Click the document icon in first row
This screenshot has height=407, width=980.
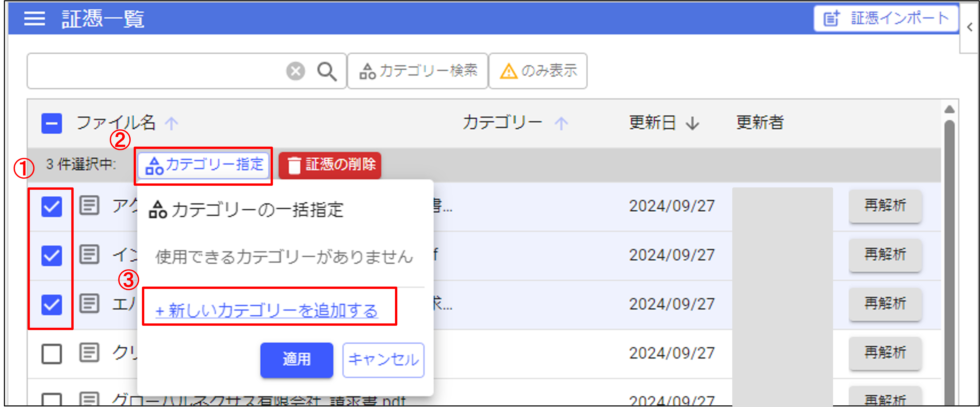pyautogui.click(x=90, y=206)
